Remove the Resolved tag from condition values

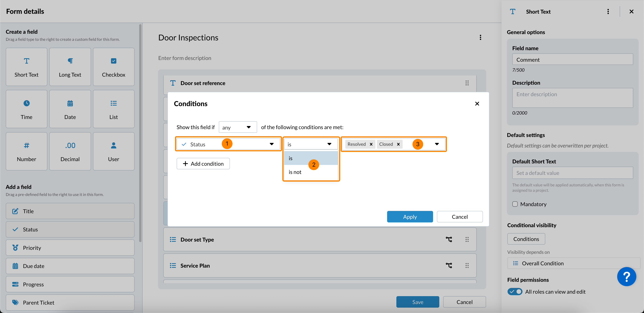(371, 144)
